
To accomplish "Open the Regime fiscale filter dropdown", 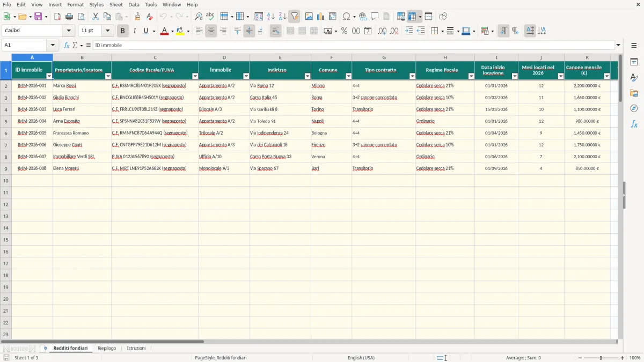I will click(x=471, y=76).
